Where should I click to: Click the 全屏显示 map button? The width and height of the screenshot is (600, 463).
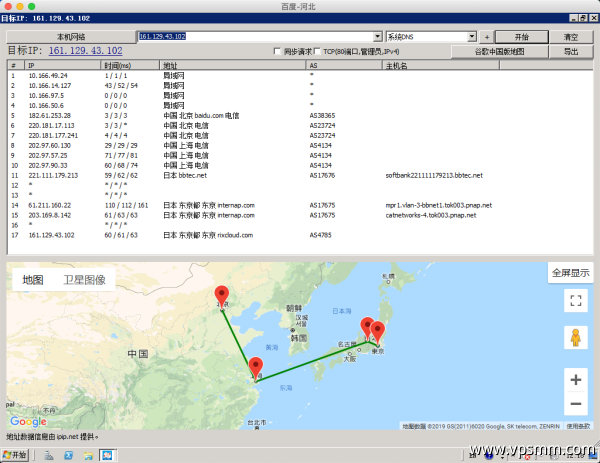(x=571, y=273)
